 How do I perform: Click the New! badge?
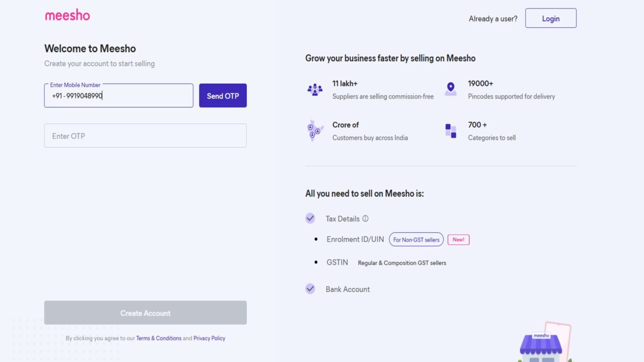pyautogui.click(x=458, y=240)
